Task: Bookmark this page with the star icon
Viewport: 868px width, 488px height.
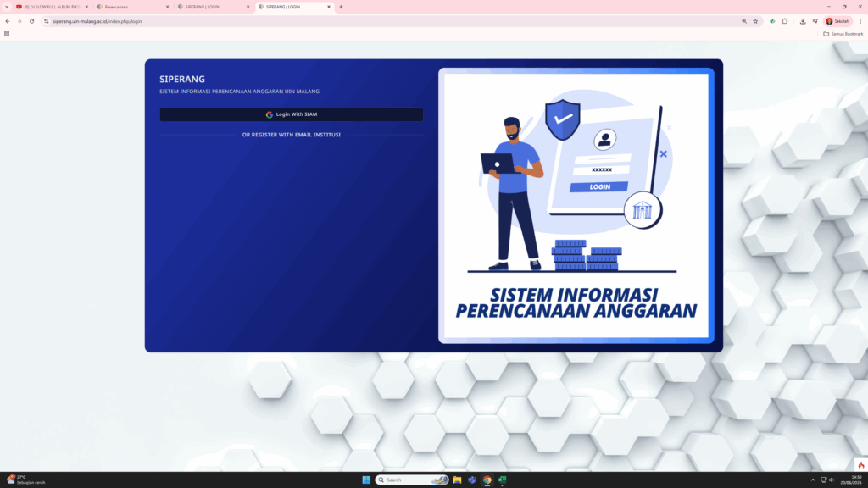Action: (x=755, y=21)
